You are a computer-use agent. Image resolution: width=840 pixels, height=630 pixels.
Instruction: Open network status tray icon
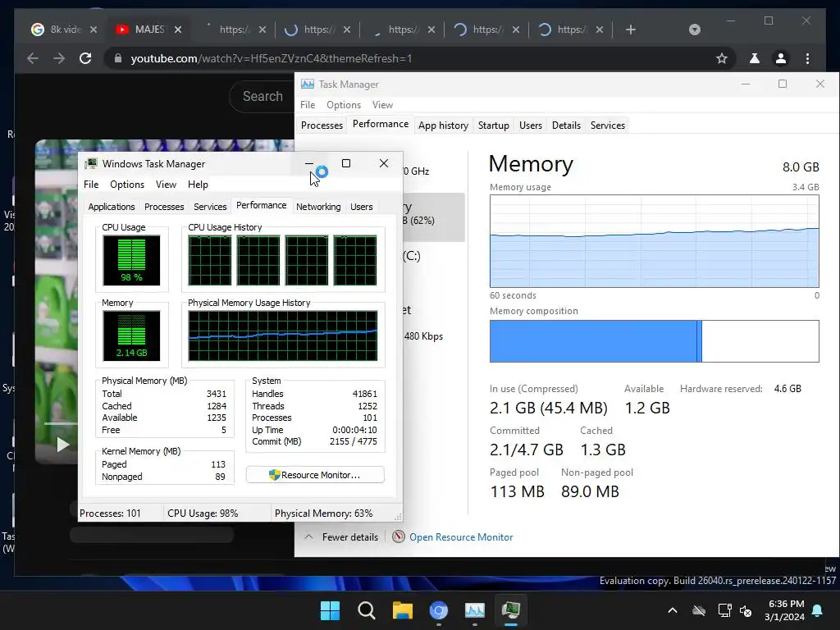[x=724, y=610]
